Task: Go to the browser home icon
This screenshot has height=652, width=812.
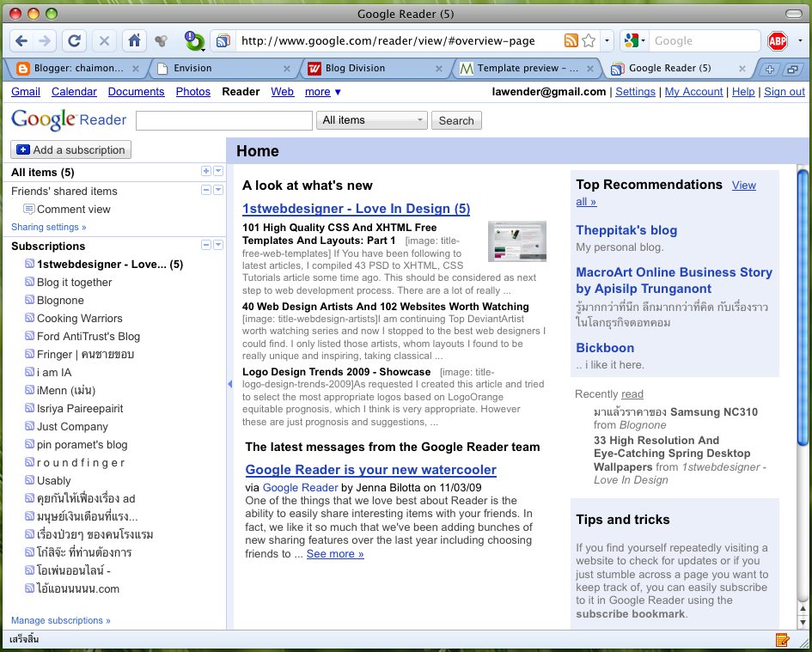Action: click(134, 40)
